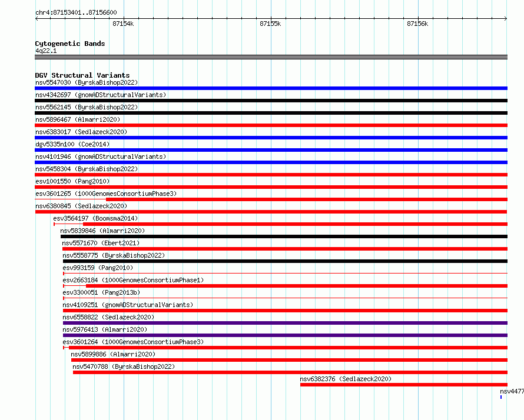This screenshot has width=524, height=420.
Task: Select the blue bar under dgv5335n100
Action: [x=271, y=150]
